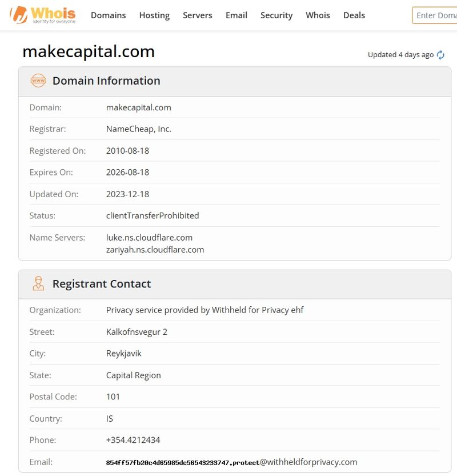Open the Whois menu item
The image size is (457, 476).
(x=318, y=15)
